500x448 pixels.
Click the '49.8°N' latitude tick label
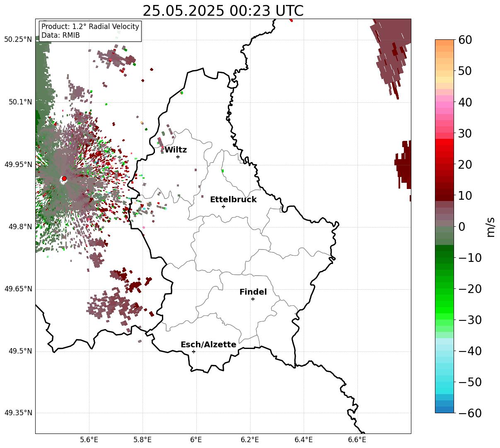(x=20, y=227)
